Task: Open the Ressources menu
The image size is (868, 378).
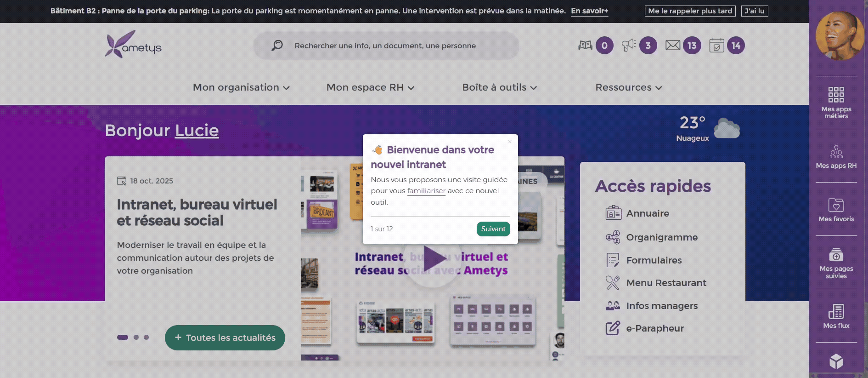Action: tap(628, 87)
